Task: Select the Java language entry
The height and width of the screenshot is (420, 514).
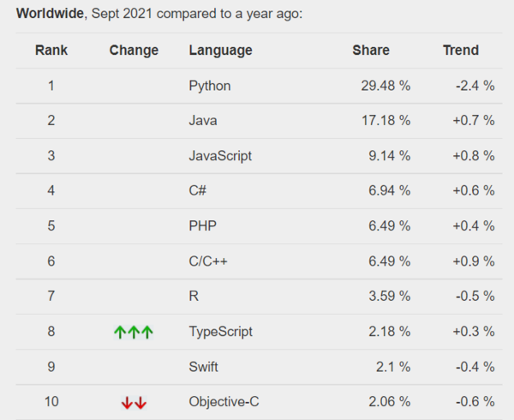Action: [202, 121]
